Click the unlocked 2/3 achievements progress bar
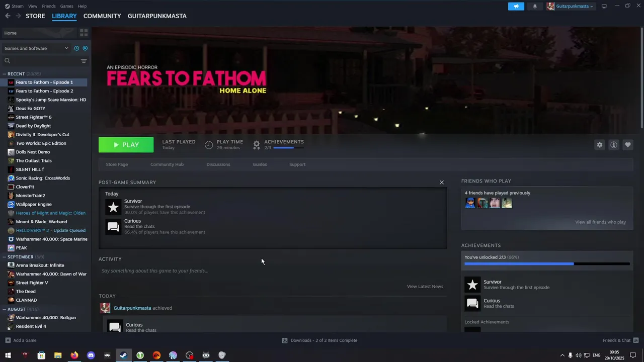Viewport: 644px width, 362px height. 547,263
